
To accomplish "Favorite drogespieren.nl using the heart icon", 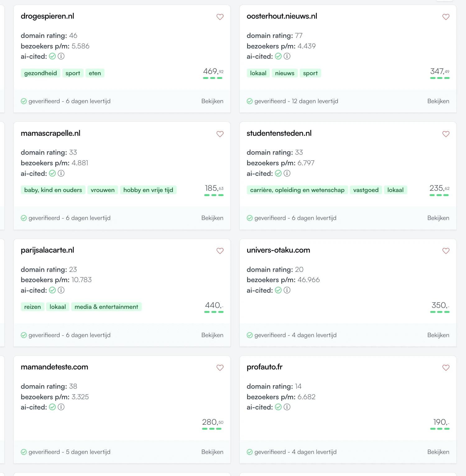I will [x=220, y=17].
